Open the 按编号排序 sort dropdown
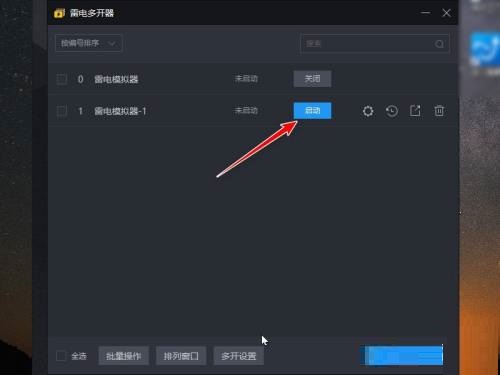 tap(89, 43)
